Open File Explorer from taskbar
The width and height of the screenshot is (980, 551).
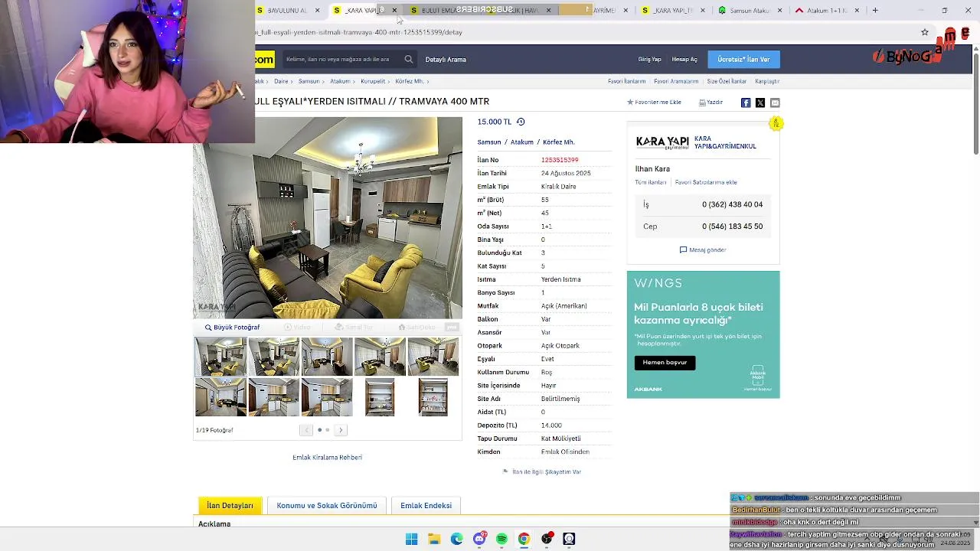[x=433, y=539]
